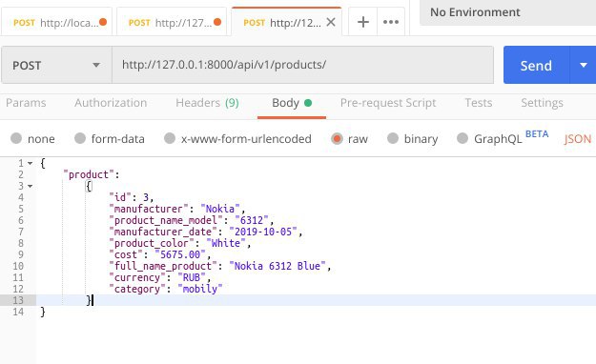Click the "2019-10-05" date value
Viewport: 596px width, 364px height.
[263, 232]
